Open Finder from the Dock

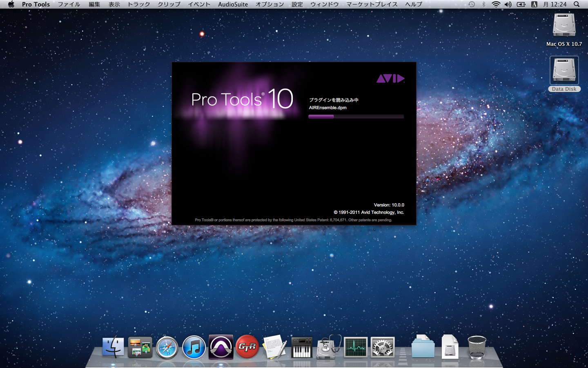[113, 347]
